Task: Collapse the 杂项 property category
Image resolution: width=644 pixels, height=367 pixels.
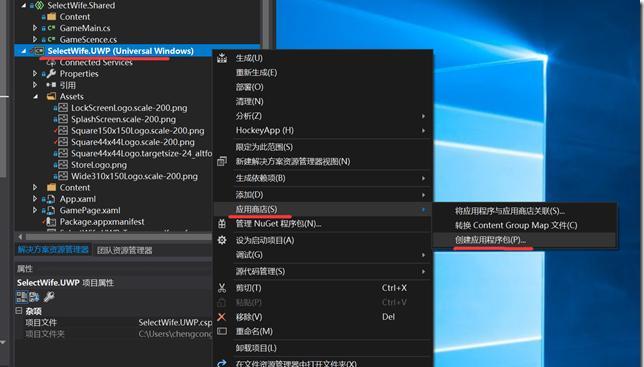Action: pos(19,311)
